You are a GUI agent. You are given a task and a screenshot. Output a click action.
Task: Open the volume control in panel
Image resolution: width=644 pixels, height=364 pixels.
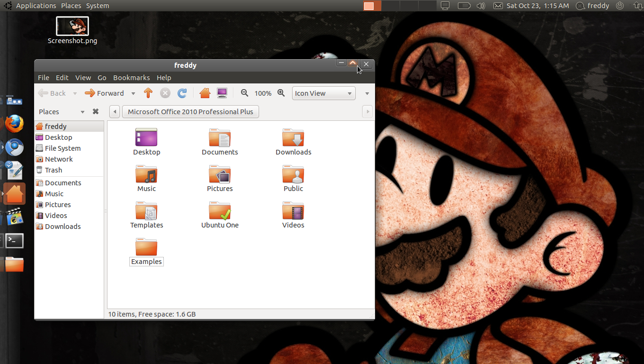pos(481,6)
